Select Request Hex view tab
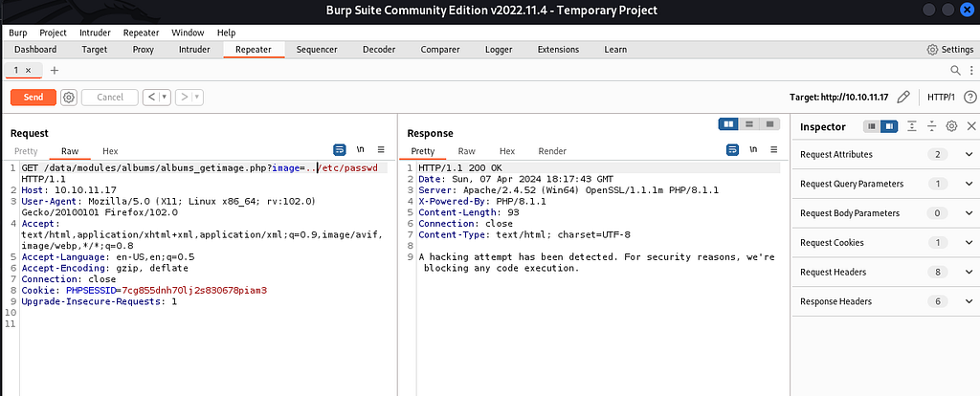Viewport: 980px width, 396px height. coord(110,151)
